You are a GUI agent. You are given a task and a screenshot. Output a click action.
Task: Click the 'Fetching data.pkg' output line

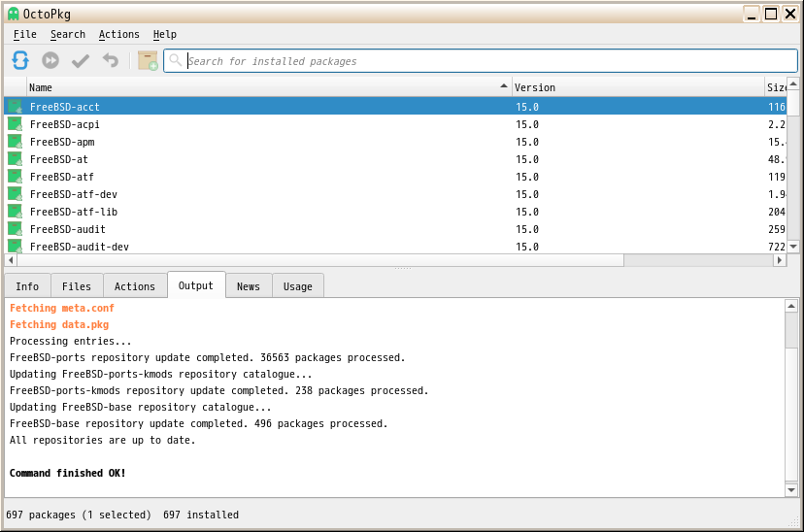[59, 324]
